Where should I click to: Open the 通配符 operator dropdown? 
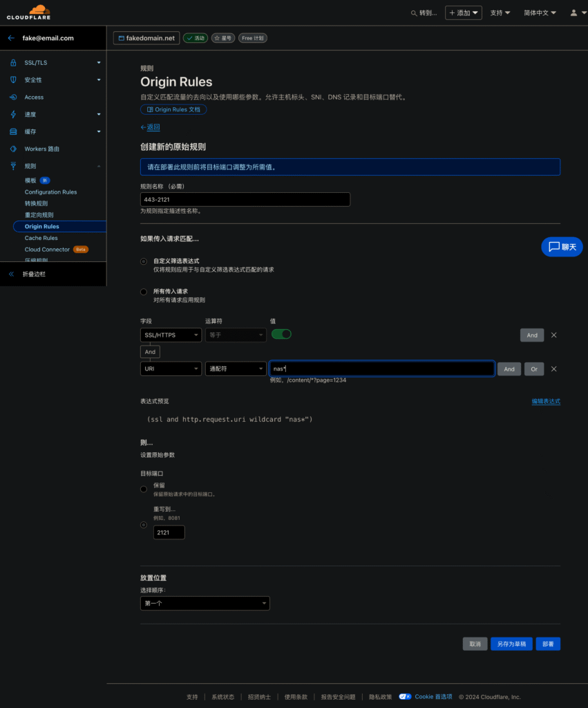(x=236, y=369)
